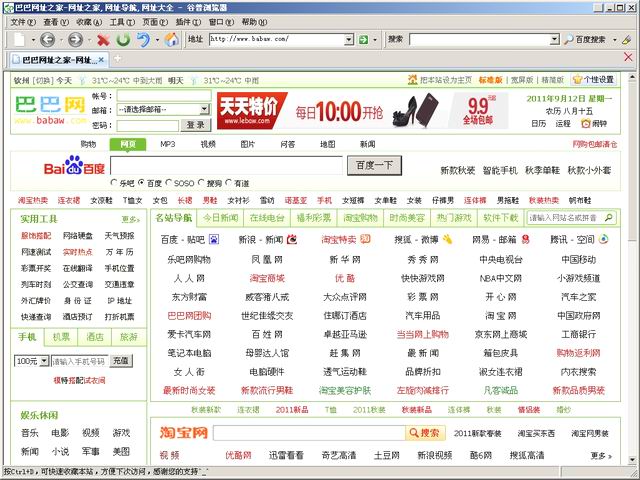
Task: Click the browser Back arrow button
Action: [x=48, y=40]
